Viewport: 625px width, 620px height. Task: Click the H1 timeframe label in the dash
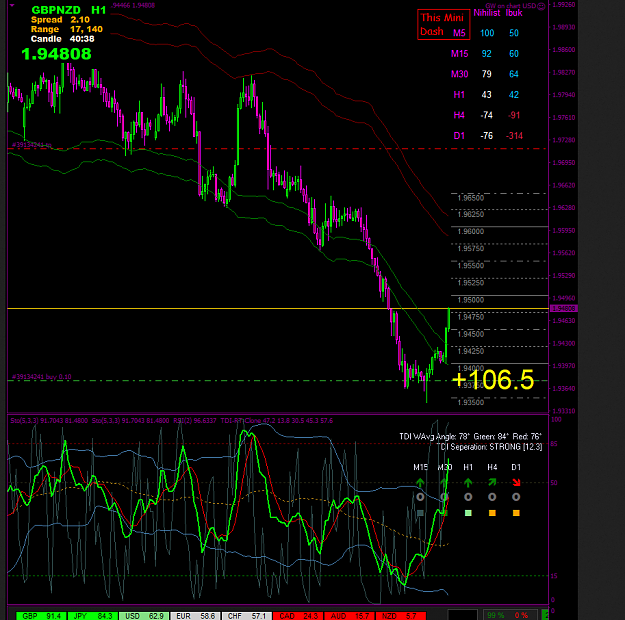pos(459,94)
